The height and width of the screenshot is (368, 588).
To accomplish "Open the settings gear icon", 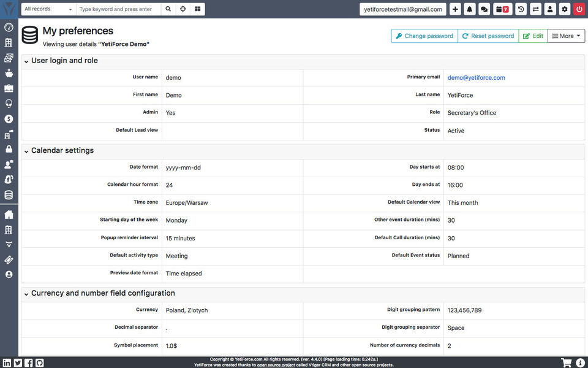I will tap(565, 9).
